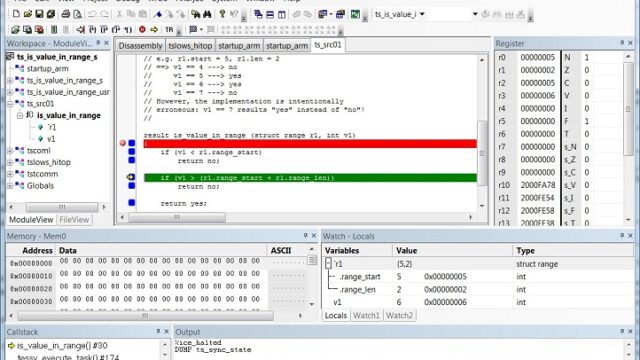This screenshot has height=360, width=640.
Task: Click the green chip reset icon
Action: pos(53,29)
